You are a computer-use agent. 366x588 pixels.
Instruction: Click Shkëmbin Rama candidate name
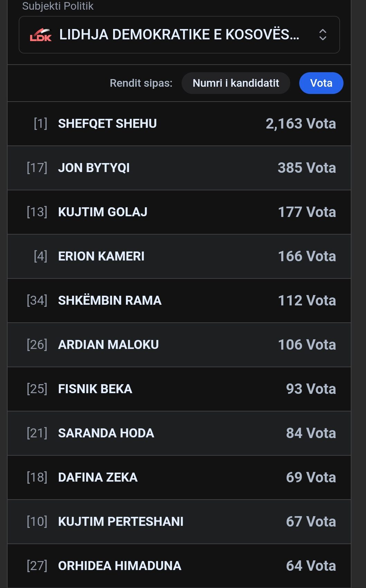(110, 301)
